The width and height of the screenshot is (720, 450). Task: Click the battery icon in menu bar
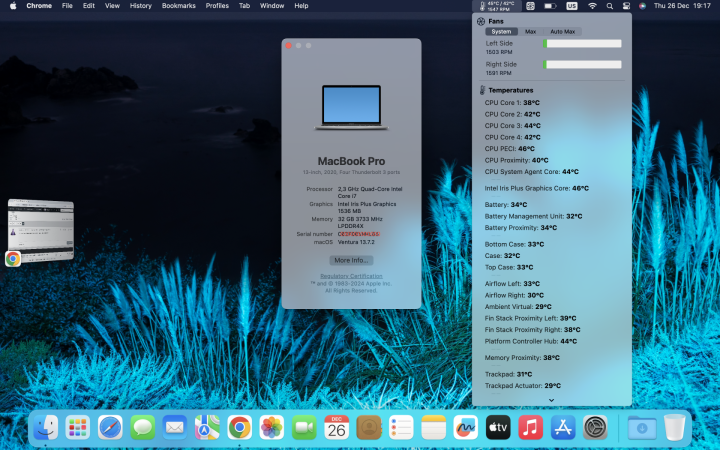(x=550, y=6)
